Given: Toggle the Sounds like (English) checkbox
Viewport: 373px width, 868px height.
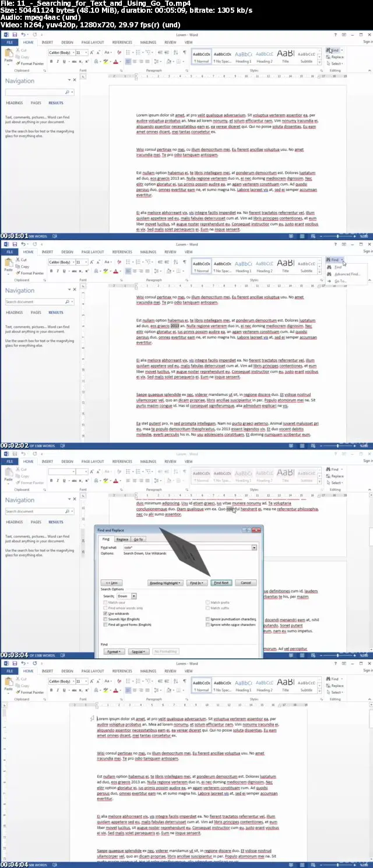Looking at the screenshot, I should pos(104,619).
